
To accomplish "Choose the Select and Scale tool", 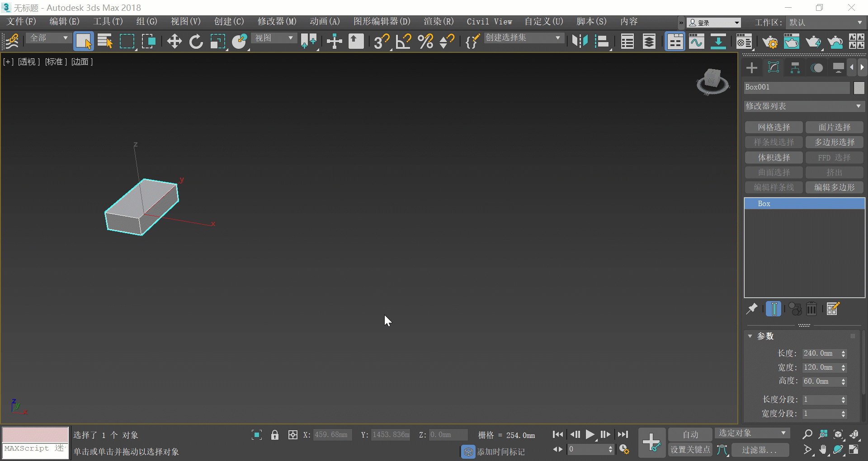I will (218, 42).
